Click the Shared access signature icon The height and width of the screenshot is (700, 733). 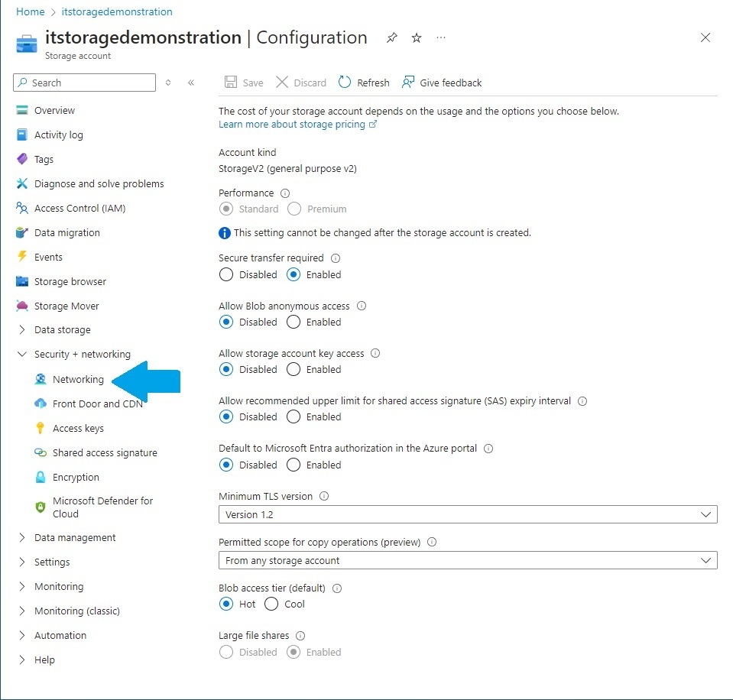tap(41, 452)
